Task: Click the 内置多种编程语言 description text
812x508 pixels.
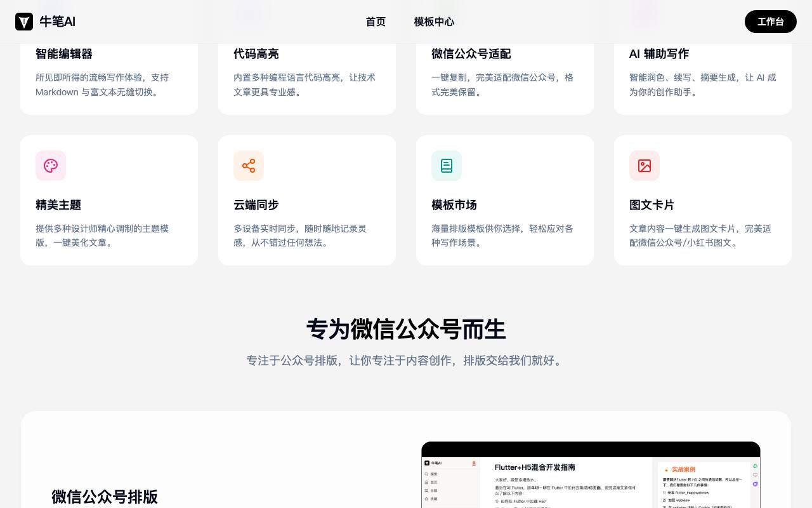Action: click(304, 84)
